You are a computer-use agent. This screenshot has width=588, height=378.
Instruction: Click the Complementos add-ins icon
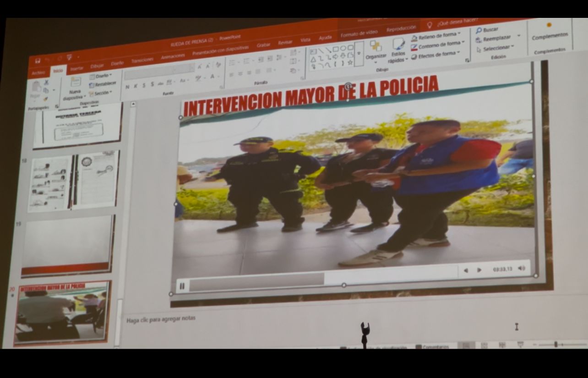tap(549, 26)
